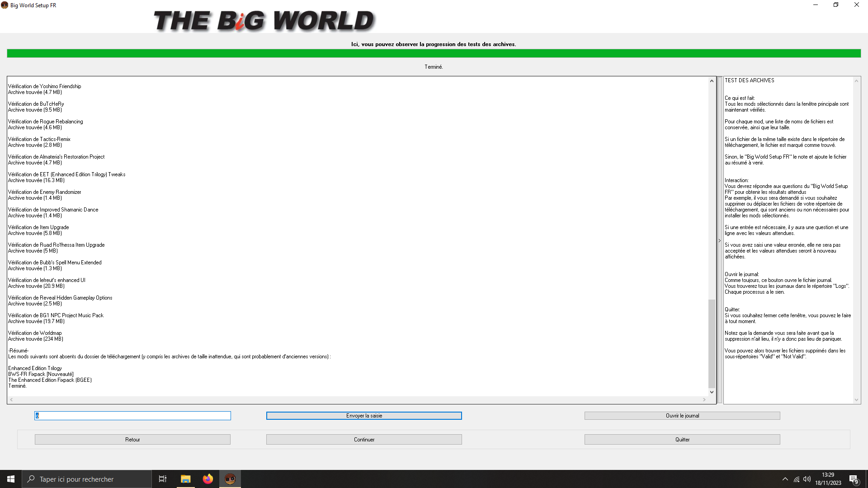Click 'Vérification de BuTcHeRy' line
Image resolution: width=868 pixels, height=488 pixels.
click(36, 104)
